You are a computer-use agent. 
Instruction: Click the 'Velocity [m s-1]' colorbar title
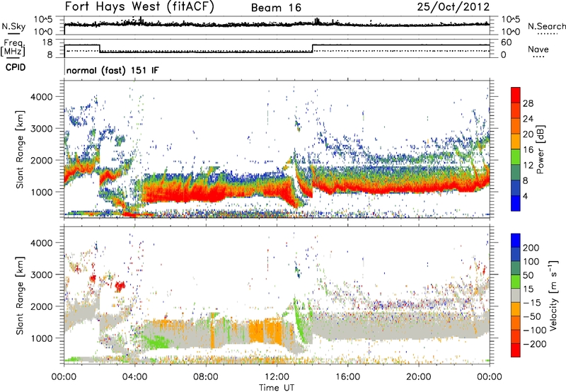pos(553,295)
